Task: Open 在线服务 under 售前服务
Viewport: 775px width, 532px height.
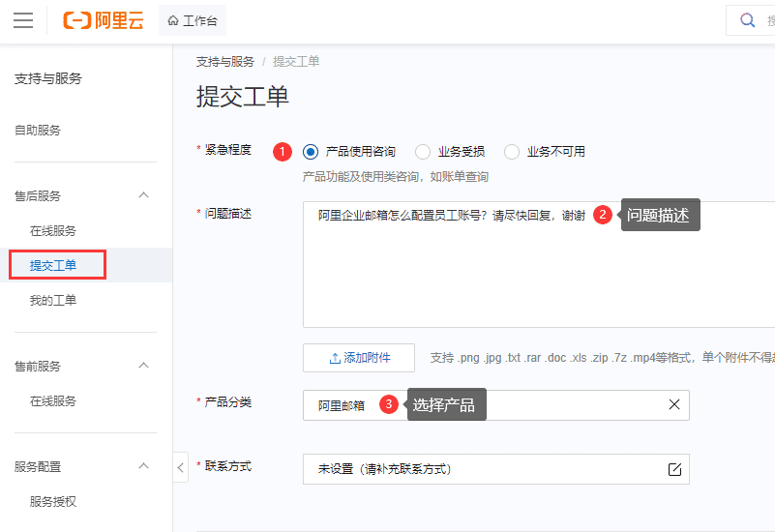Action: (53, 401)
